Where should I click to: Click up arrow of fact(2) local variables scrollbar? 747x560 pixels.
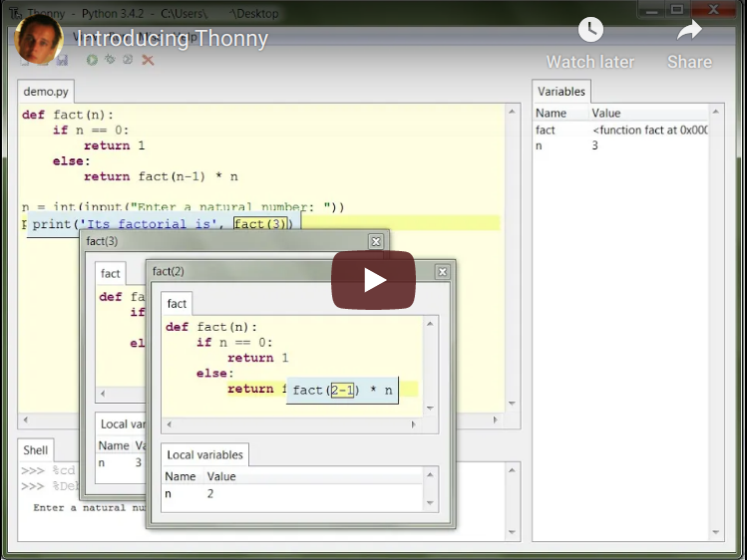click(430, 475)
